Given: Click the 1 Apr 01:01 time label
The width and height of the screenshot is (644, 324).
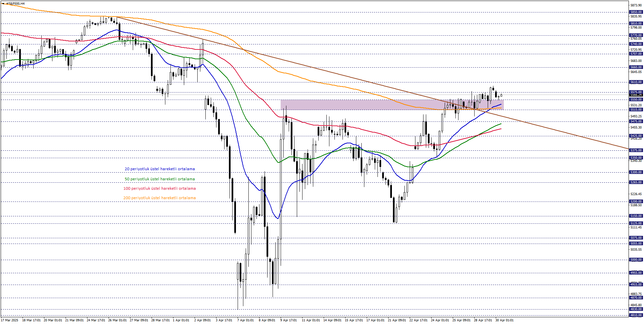Looking at the screenshot, I should click(x=181, y=320).
